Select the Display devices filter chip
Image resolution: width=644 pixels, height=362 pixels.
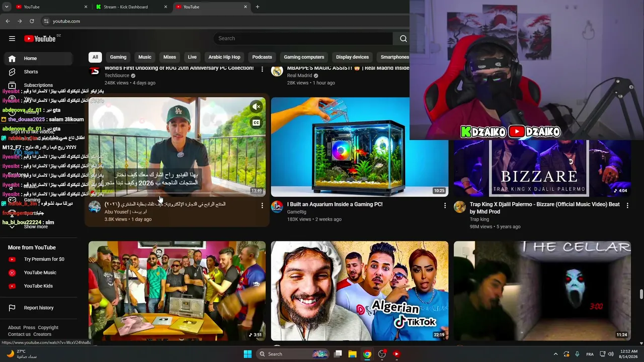pyautogui.click(x=352, y=57)
